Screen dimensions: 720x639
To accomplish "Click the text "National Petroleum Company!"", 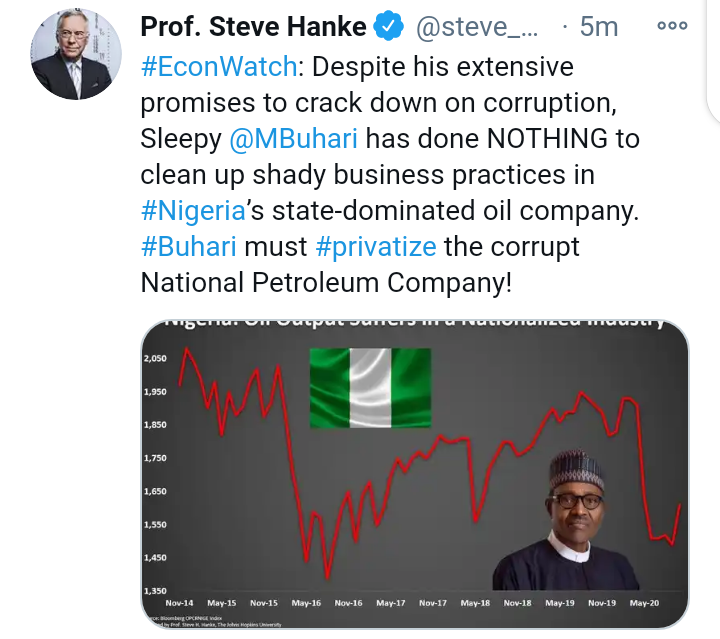I will click(326, 282).
